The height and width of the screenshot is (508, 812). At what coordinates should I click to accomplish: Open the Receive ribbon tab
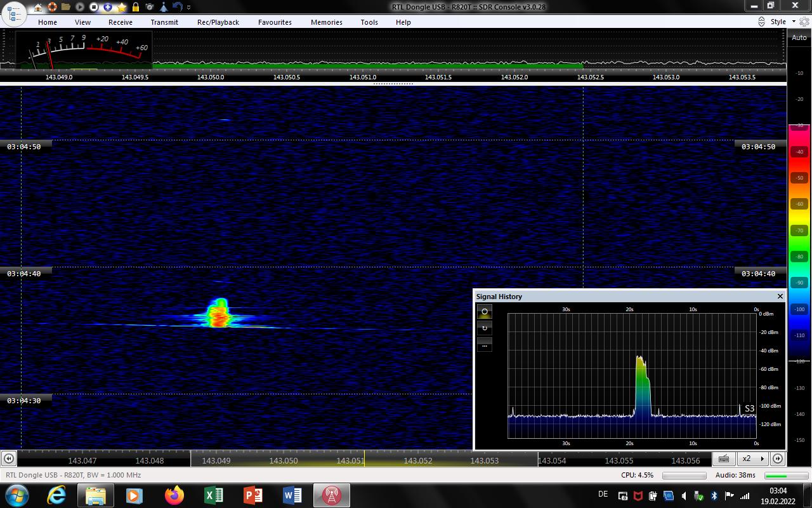click(x=121, y=22)
